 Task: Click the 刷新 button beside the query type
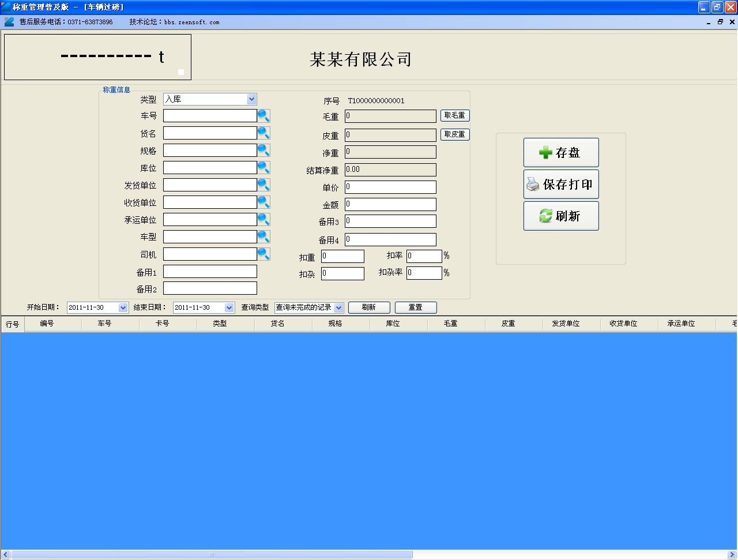(369, 307)
